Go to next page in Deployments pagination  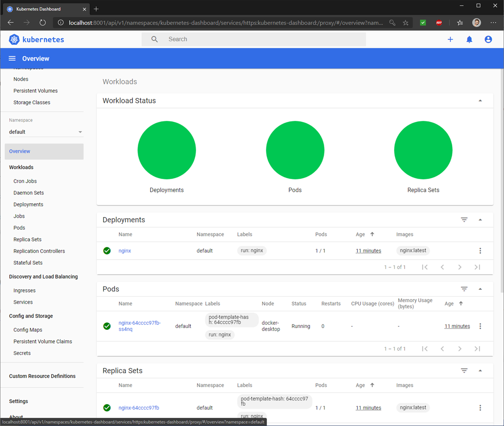pyautogui.click(x=460, y=267)
